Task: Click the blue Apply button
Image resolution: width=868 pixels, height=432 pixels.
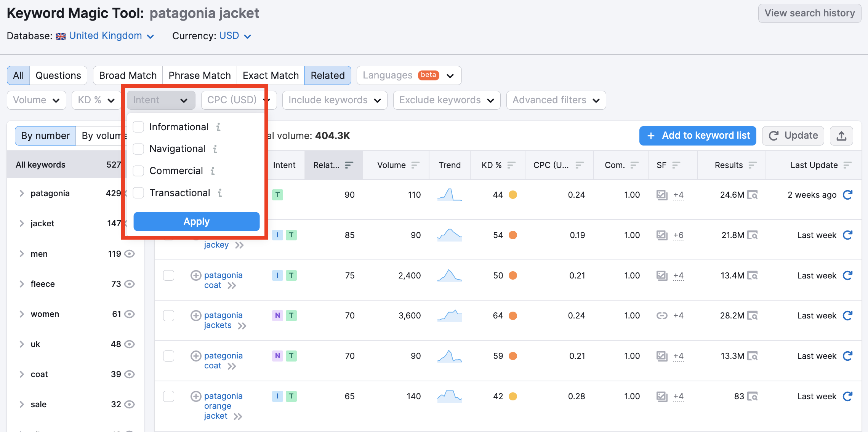Action: point(197,222)
